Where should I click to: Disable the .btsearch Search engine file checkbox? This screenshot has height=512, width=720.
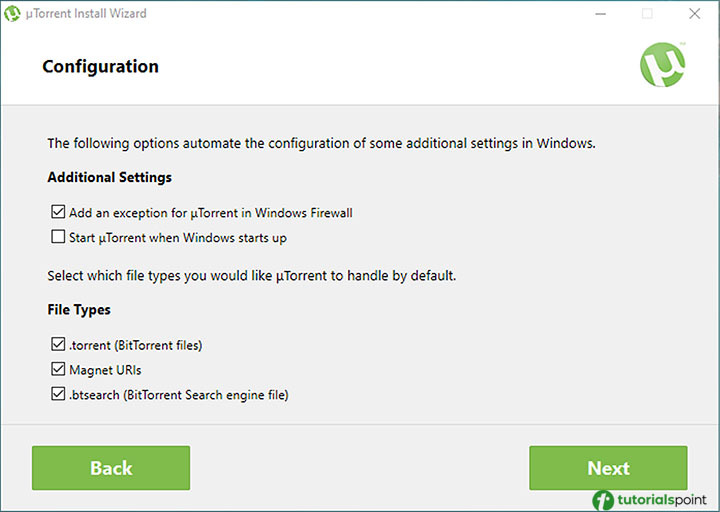[57, 395]
